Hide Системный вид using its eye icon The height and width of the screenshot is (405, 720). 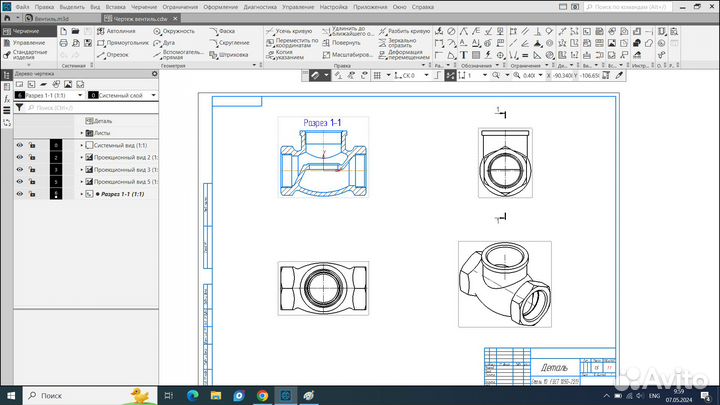[19, 145]
